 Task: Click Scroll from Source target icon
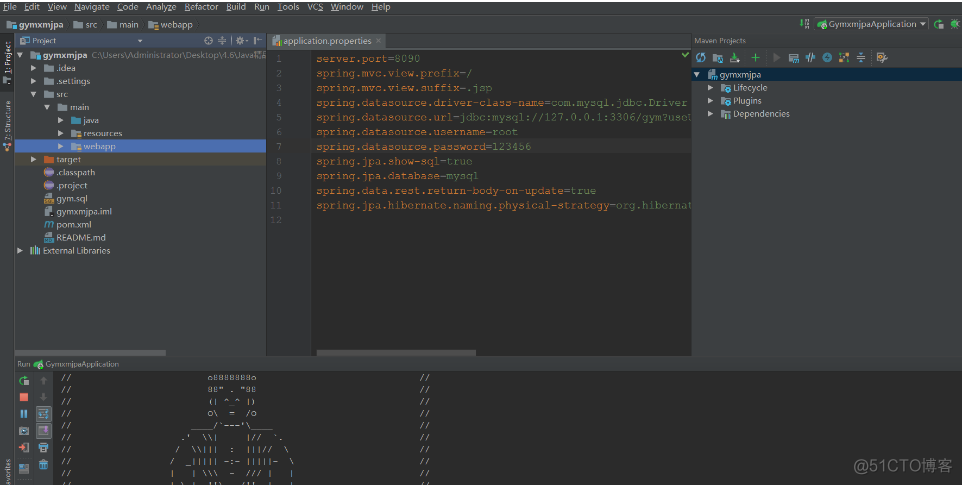pos(209,41)
